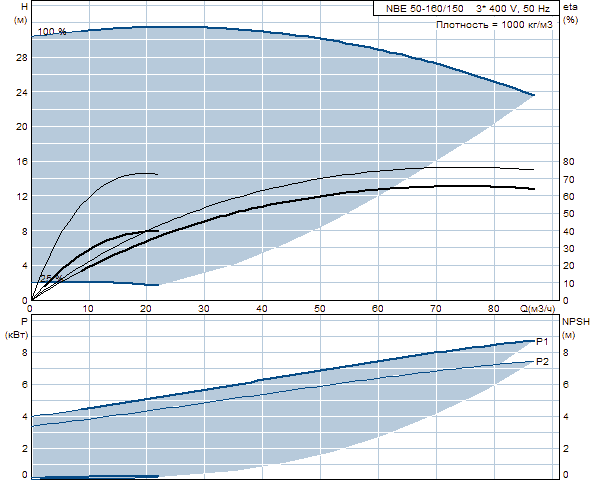Click the P2 power curve label
Image resolution: width=592 pixels, height=480 pixels.
pos(542,362)
